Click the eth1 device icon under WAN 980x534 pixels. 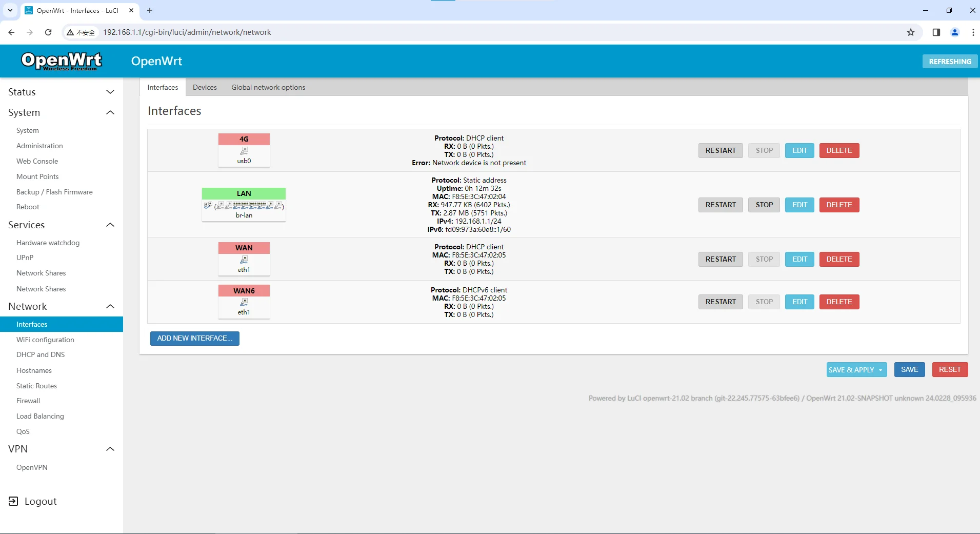pyautogui.click(x=244, y=260)
